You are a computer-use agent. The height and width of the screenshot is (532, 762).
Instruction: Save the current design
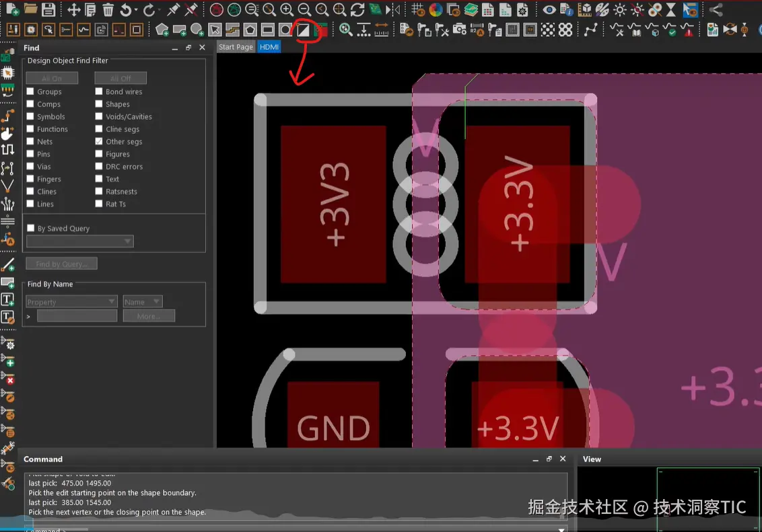48,9
